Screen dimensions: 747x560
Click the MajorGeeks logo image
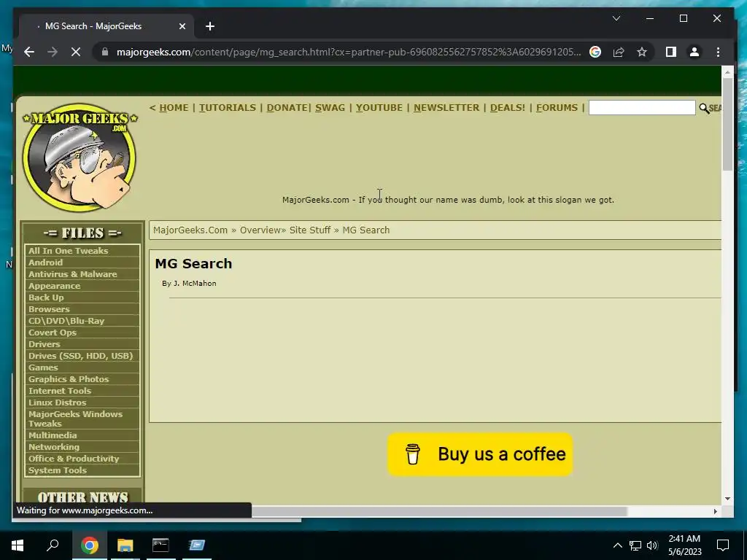click(x=80, y=157)
